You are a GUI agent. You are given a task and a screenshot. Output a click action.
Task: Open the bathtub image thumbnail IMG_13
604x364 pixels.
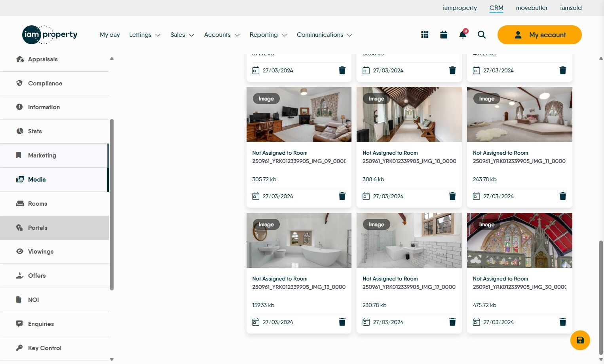pyautogui.click(x=299, y=240)
